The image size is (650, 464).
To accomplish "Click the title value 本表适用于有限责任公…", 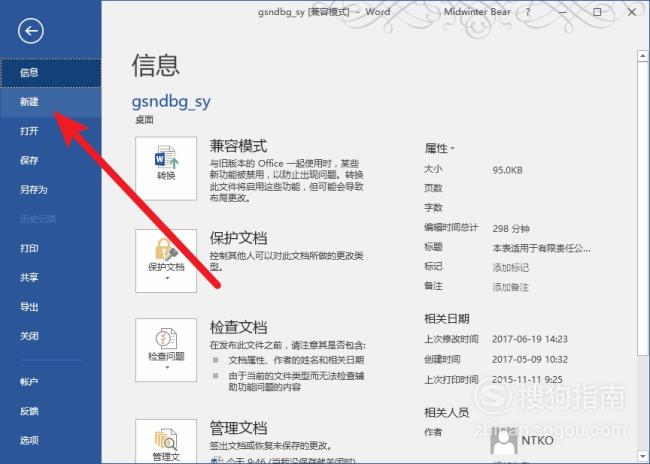I will click(541, 248).
